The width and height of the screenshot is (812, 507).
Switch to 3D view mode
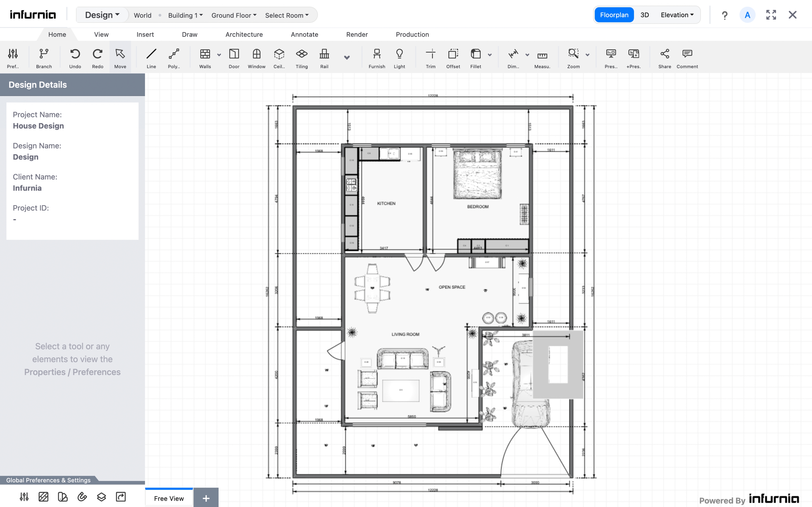(x=644, y=15)
